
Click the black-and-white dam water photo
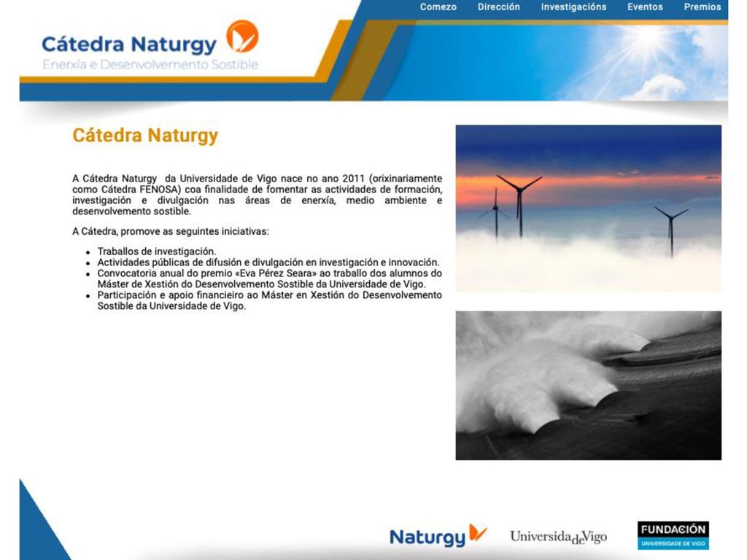coord(589,385)
